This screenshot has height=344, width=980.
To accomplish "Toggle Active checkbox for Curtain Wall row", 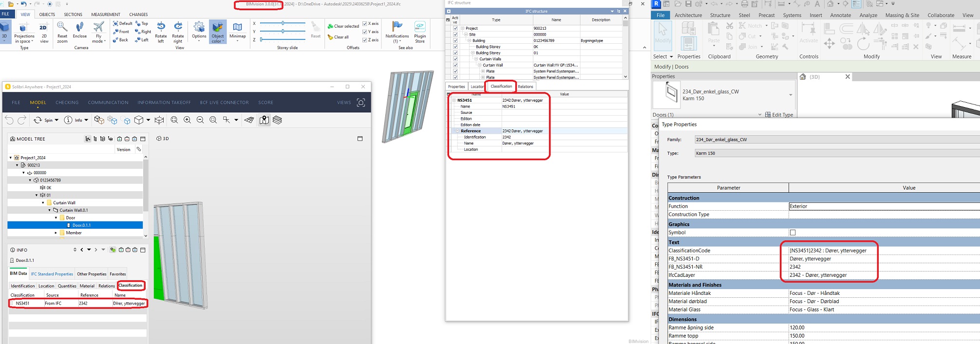I will 455,65.
